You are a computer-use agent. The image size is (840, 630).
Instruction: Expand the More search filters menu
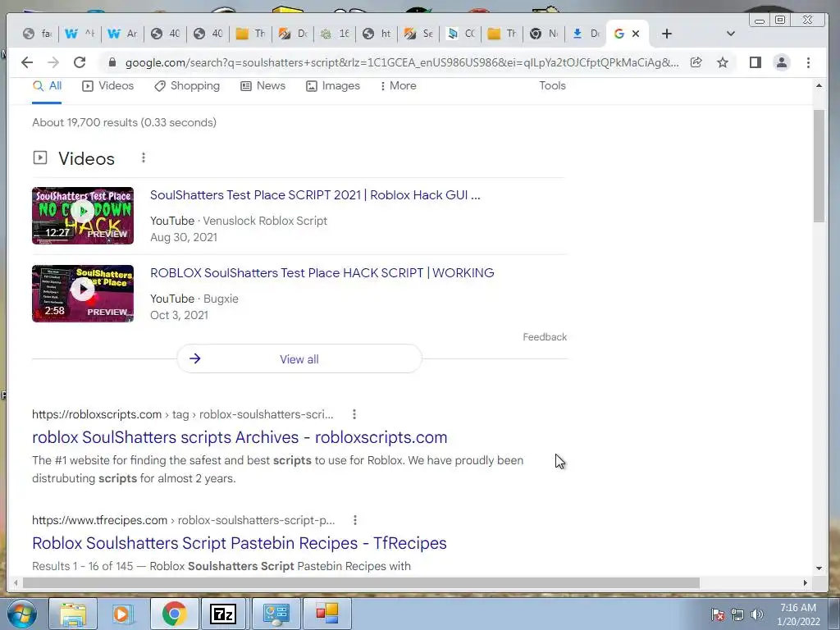(x=398, y=85)
